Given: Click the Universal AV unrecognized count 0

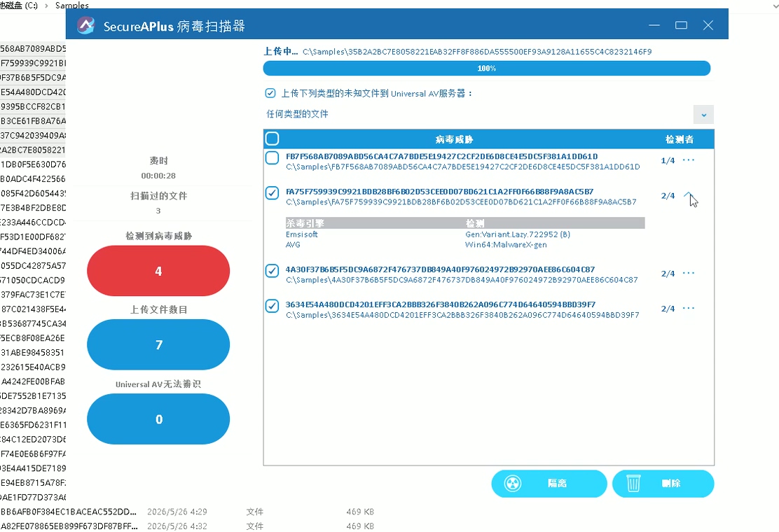Looking at the screenshot, I should [x=158, y=419].
